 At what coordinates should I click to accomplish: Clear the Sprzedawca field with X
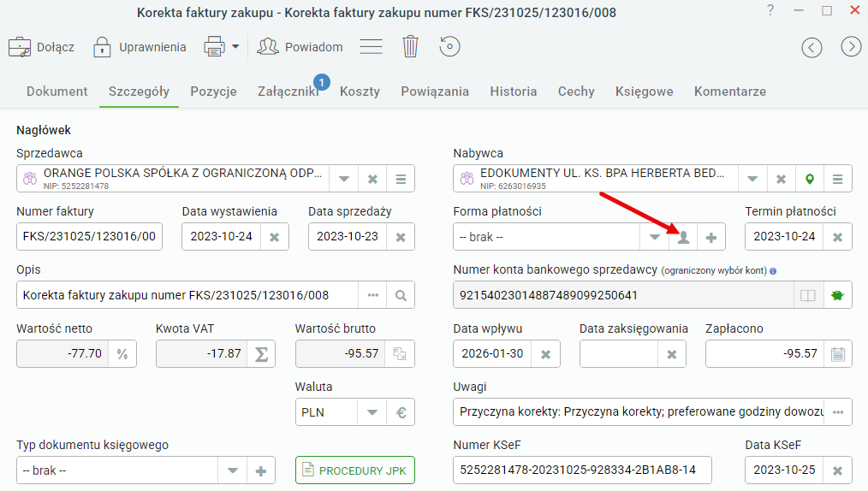click(372, 179)
